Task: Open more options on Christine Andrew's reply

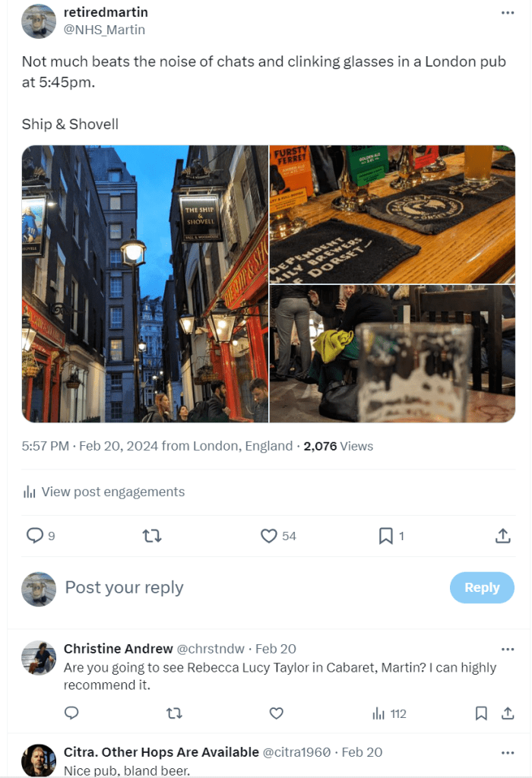Action: [507, 649]
